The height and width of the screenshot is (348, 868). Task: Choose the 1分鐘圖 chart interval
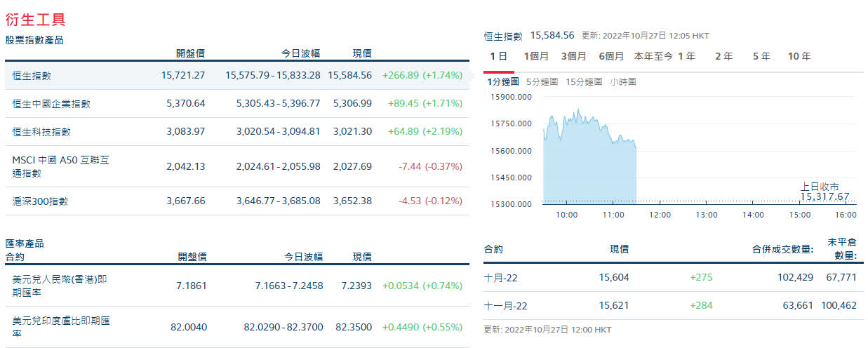tap(502, 82)
